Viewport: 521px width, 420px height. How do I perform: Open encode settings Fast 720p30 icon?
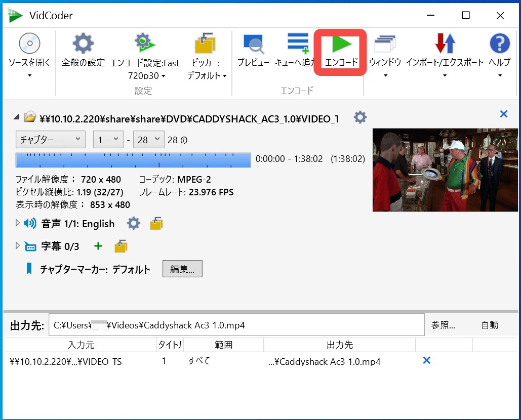click(x=145, y=43)
